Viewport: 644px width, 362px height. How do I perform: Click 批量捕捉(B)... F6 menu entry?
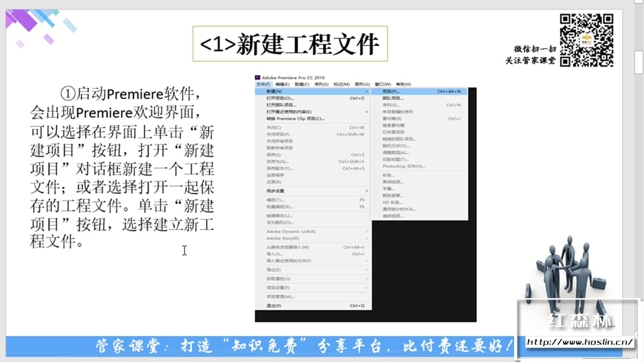313,207
